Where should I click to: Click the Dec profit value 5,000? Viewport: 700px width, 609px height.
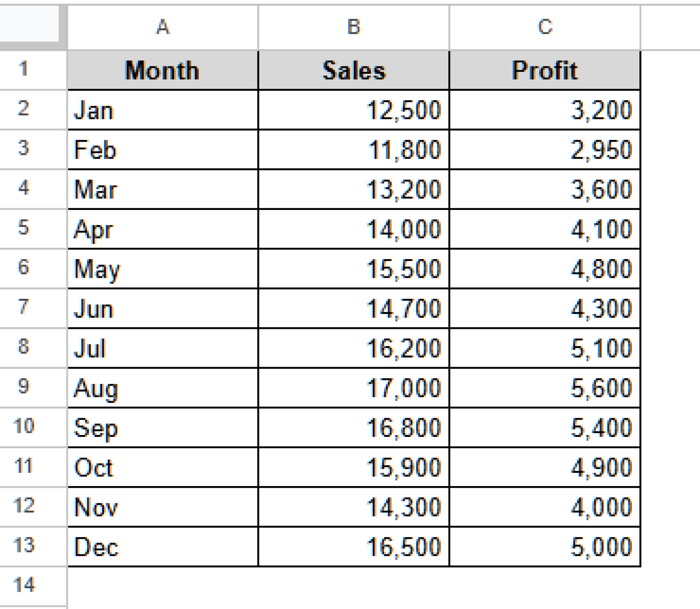coord(546,547)
